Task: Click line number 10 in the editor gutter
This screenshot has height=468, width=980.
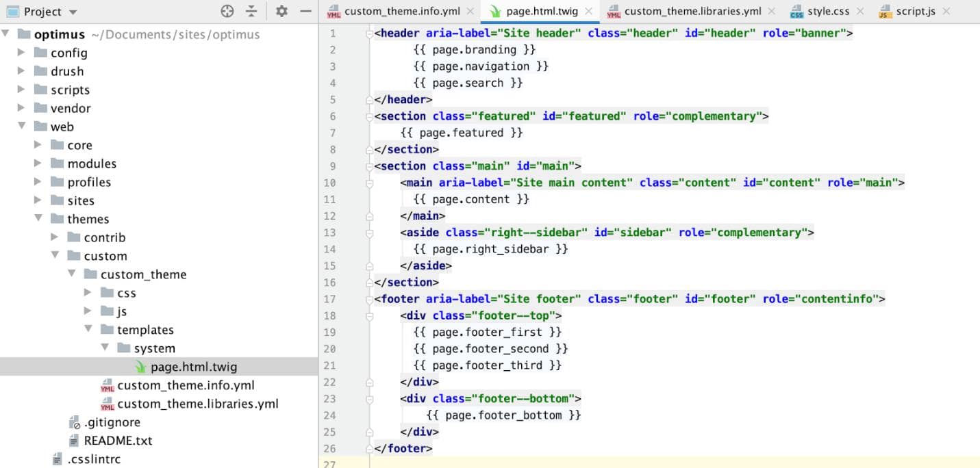Action: click(329, 182)
